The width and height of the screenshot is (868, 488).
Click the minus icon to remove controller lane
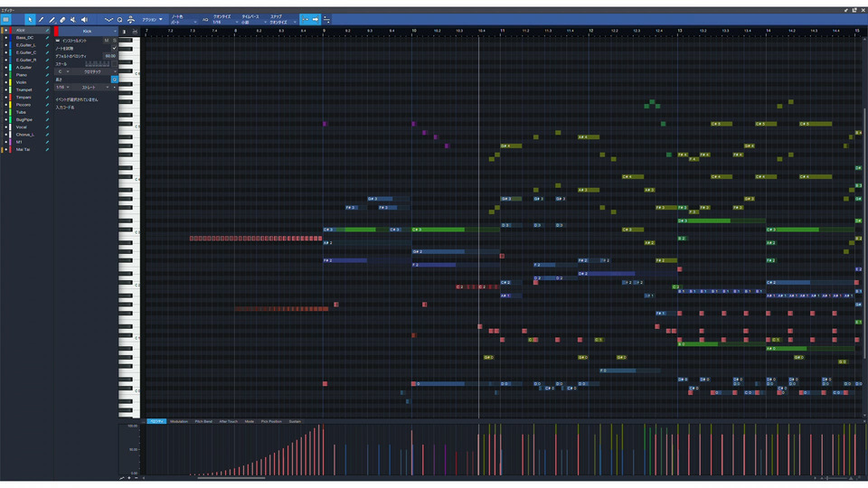pos(137,477)
